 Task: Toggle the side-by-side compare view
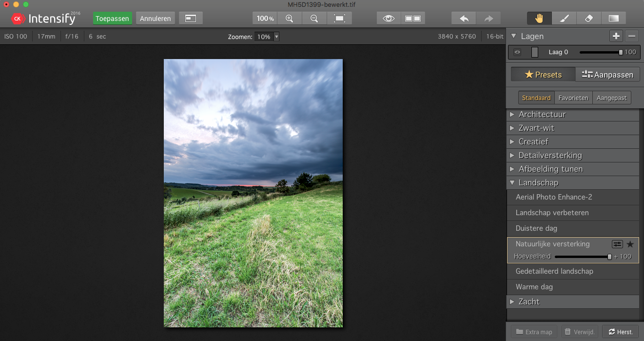413,19
